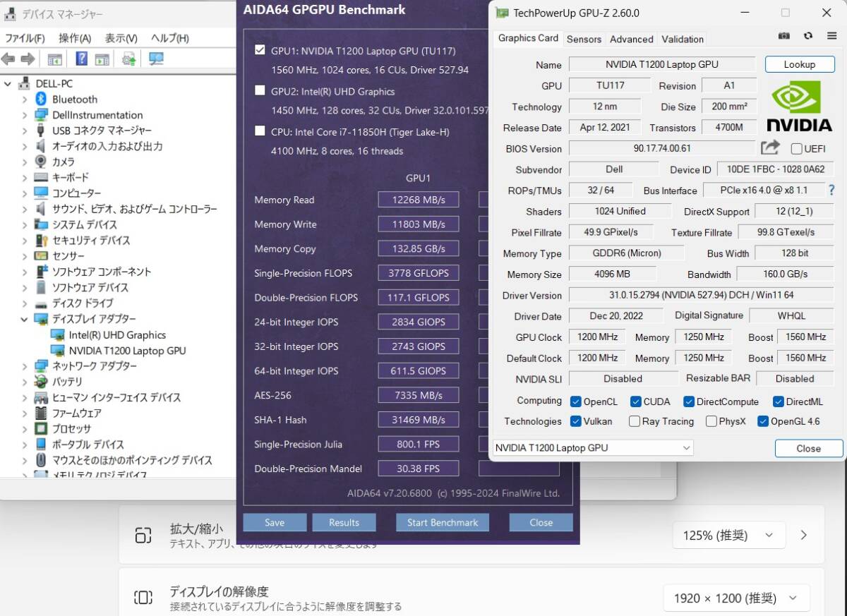Click the Memory Read 12268 MB/s result box
The height and width of the screenshot is (616, 847).
[x=419, y=200]
